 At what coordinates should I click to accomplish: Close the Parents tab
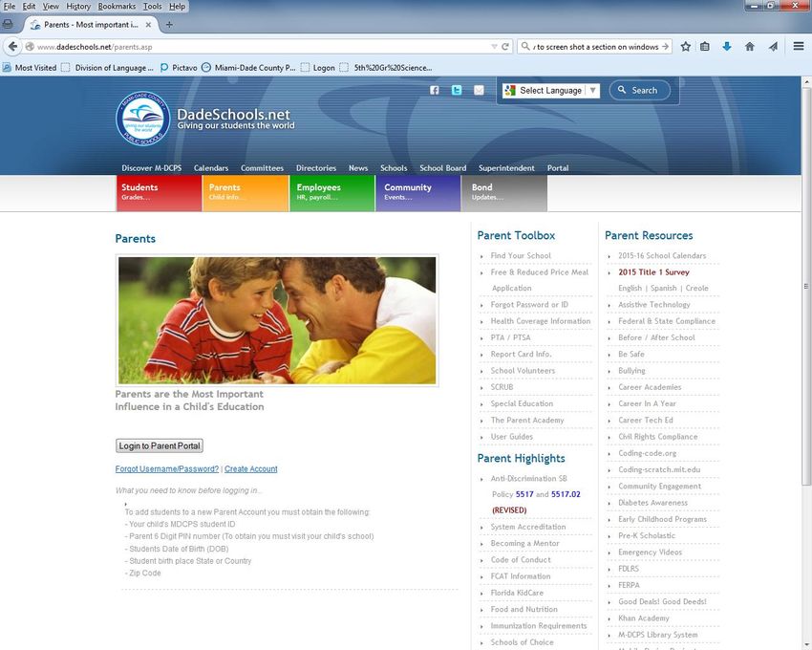pos(149,24)
